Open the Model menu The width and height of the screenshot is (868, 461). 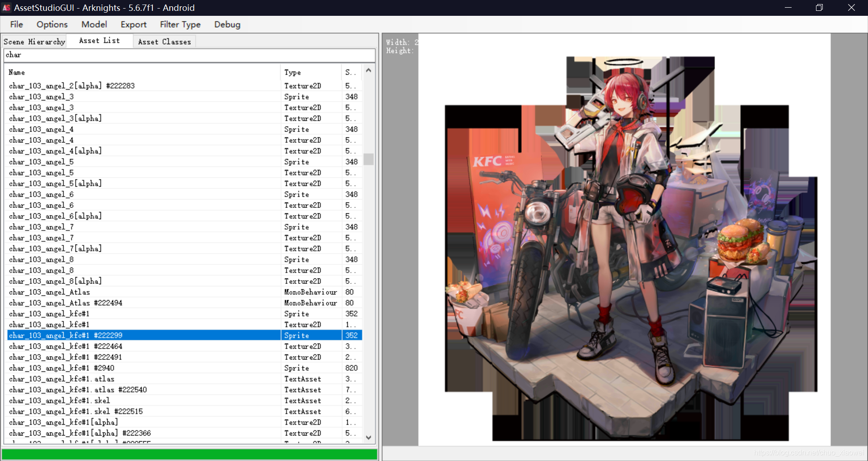(94, 24)
